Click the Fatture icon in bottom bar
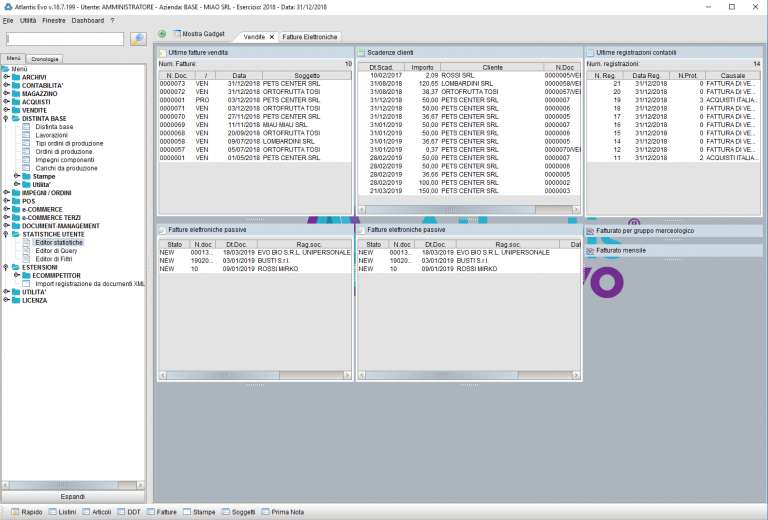The height and width of the screenshot is (520, 768). coord(151,512)
